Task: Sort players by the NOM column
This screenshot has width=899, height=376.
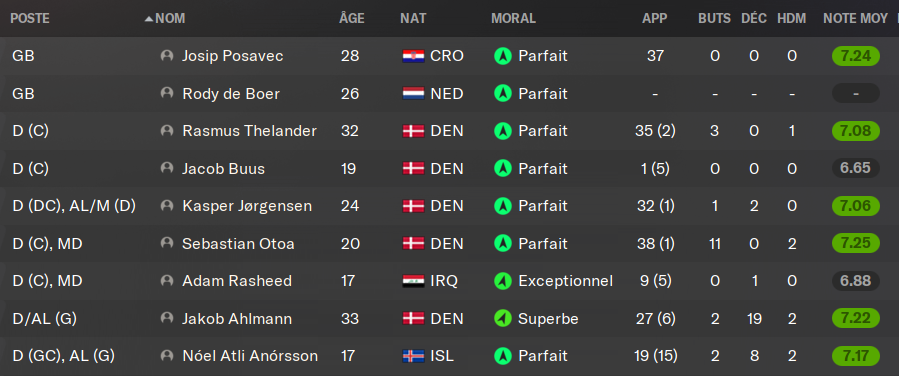Action: (170, 18)
